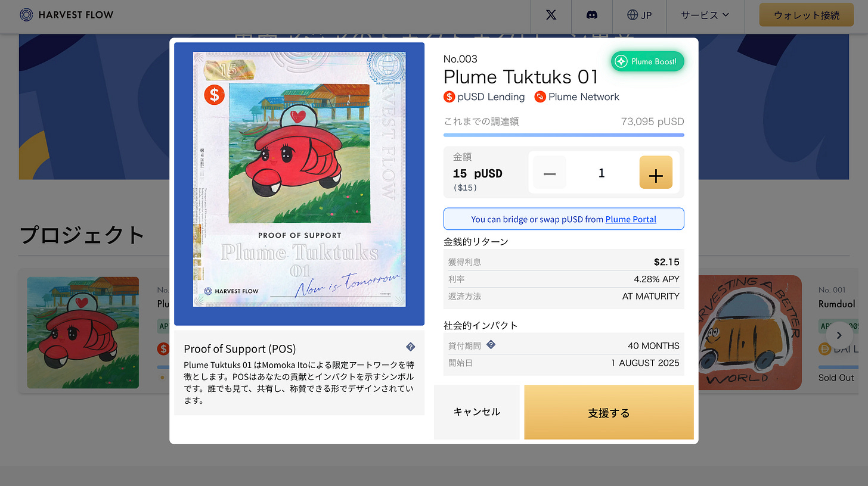Click the Plume Network icon
This screenshot has height=486, width=868.
pos(540,96)
